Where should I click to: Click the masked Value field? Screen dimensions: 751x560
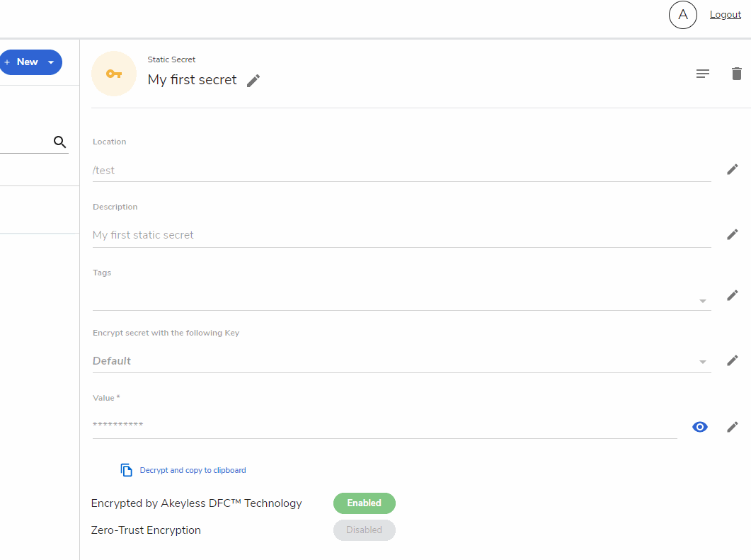click(384, 425)
